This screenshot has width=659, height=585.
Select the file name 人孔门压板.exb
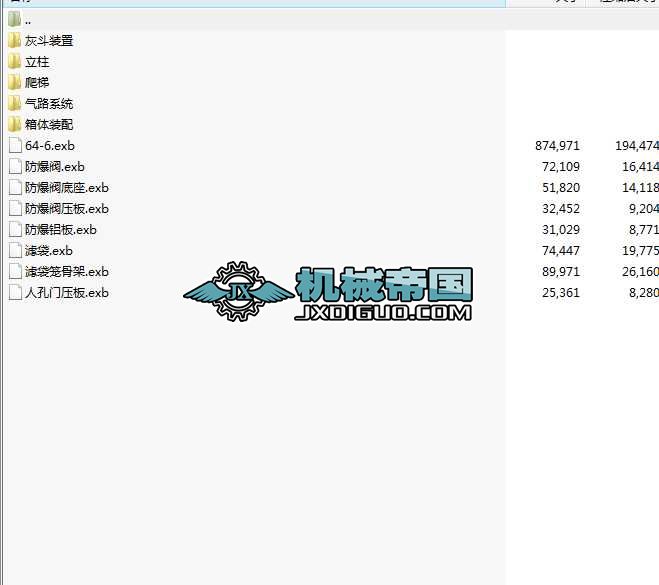coord(66,293)
